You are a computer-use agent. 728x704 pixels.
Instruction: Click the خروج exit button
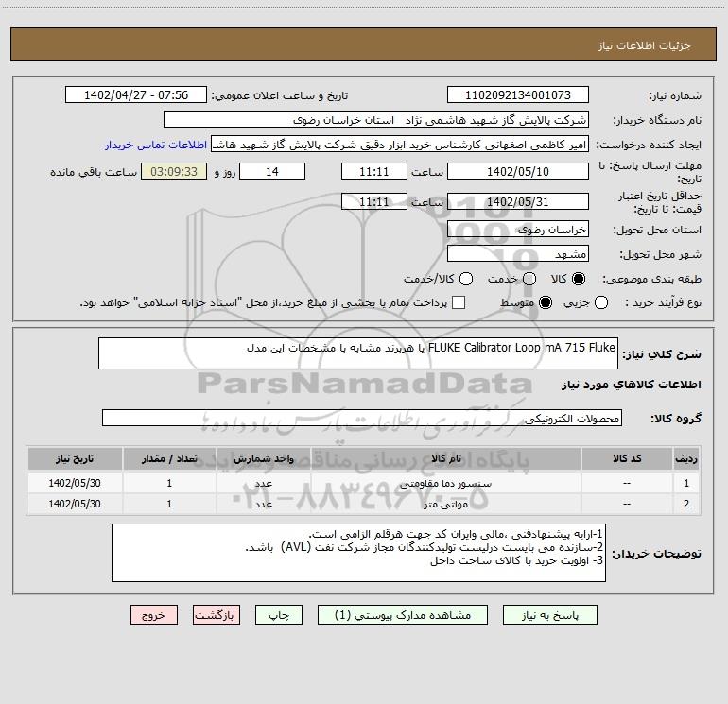154,615
